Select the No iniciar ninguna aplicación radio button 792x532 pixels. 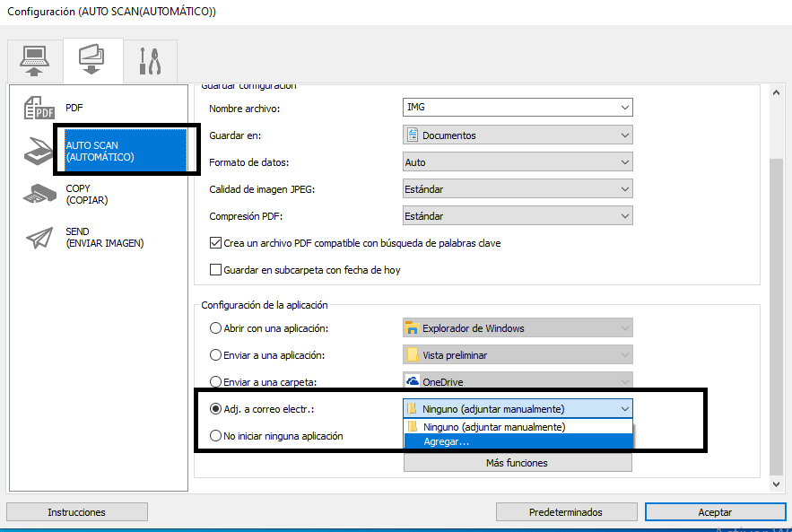pyautogui.click(x=215, y=436)
